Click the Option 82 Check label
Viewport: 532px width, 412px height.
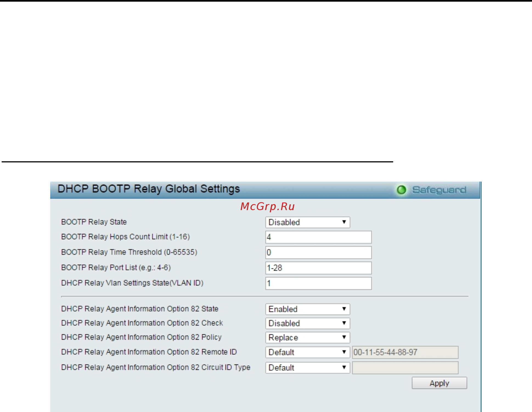142,323
